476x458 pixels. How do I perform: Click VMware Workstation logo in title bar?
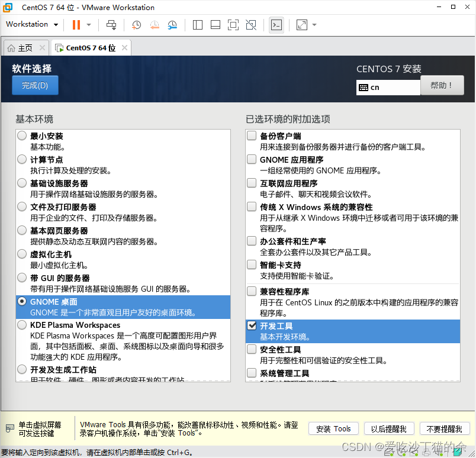coord(8,7)
